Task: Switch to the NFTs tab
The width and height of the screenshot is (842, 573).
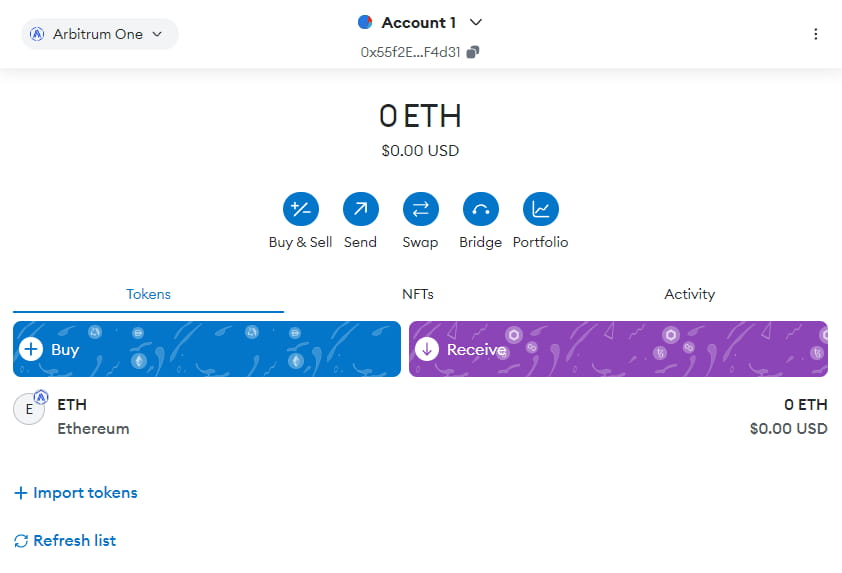Action: point(417,294)
